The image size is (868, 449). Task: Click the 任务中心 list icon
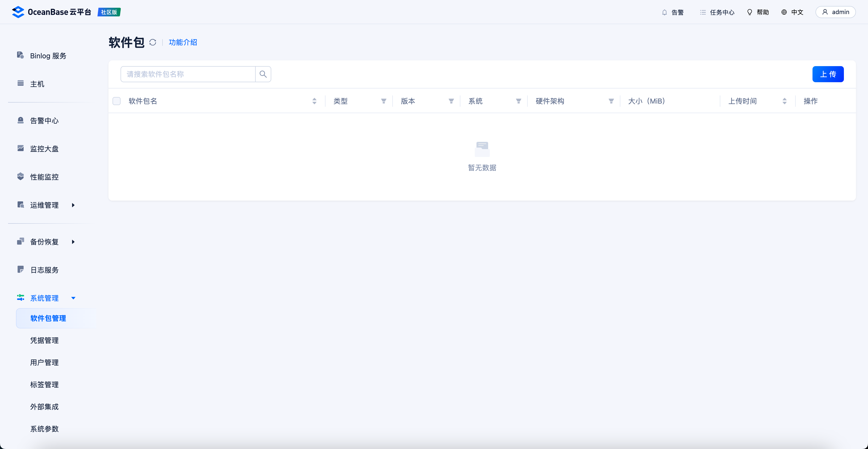pyautogui.click(x=703, y=13)
